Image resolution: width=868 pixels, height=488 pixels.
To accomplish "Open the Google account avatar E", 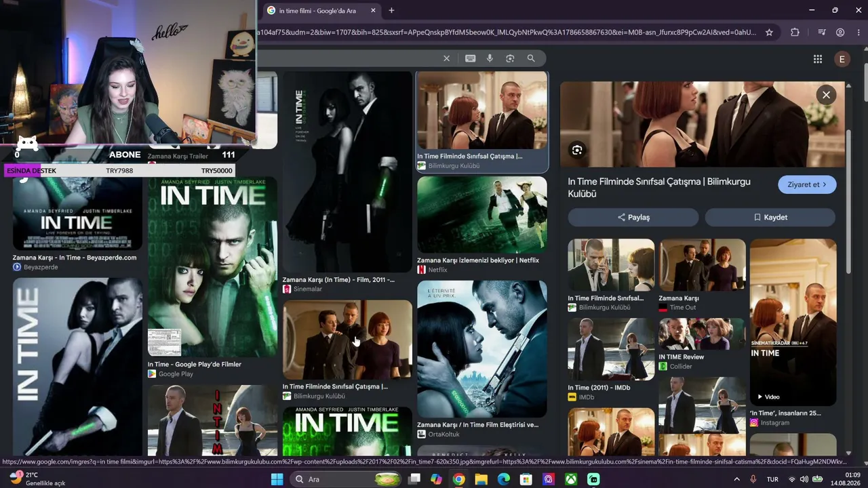I will 842,59.
